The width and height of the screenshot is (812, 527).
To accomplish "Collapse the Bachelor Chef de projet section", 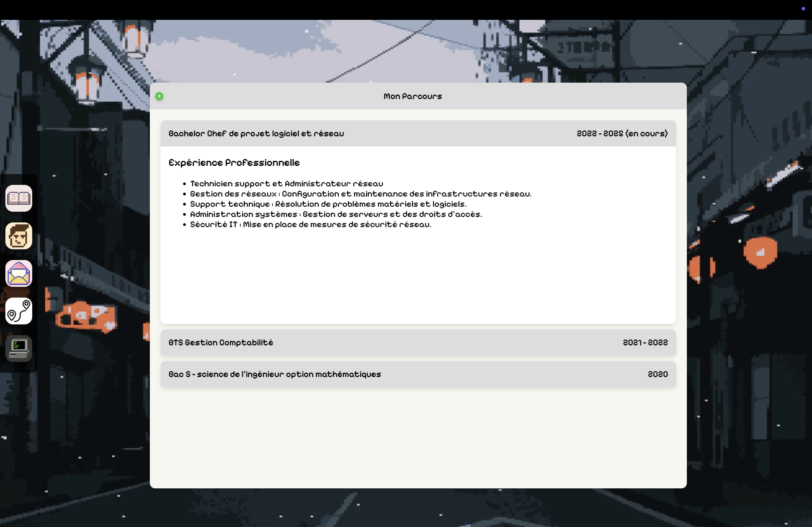I will click(418, 133).
